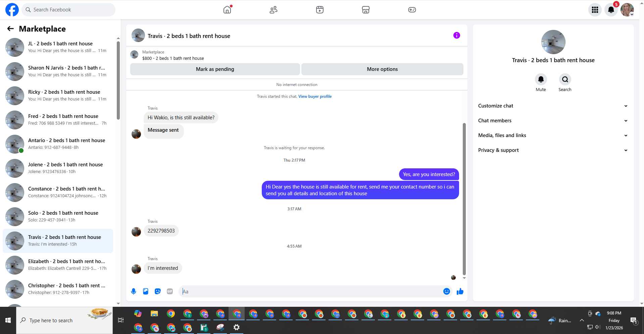Show hidden system tray icons chevron

(582, 320)
